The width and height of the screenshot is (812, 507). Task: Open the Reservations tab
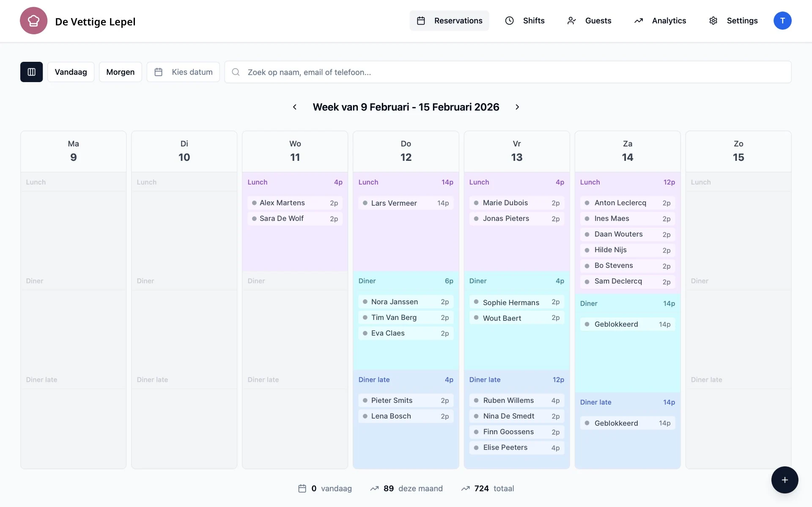(x=449, y=21)
